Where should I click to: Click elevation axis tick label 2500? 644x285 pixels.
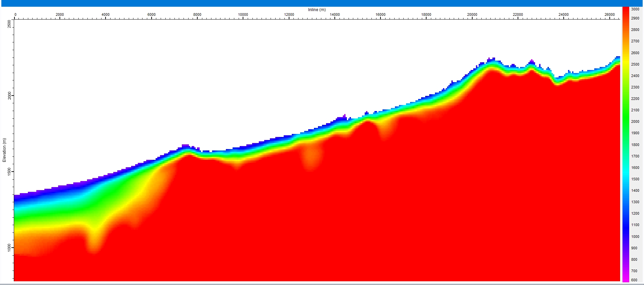pyautogui.click(x=9, y=24)
